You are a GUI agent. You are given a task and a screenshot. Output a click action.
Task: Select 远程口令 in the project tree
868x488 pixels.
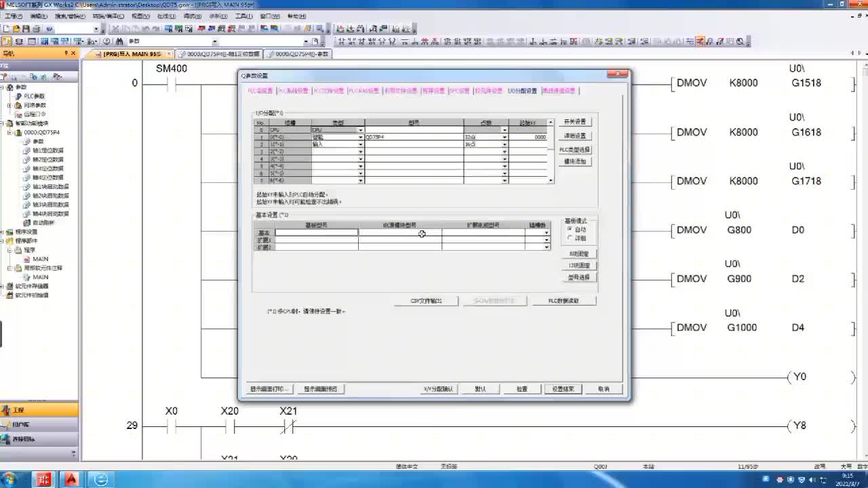pyautogui.click(x=33, y=115)
